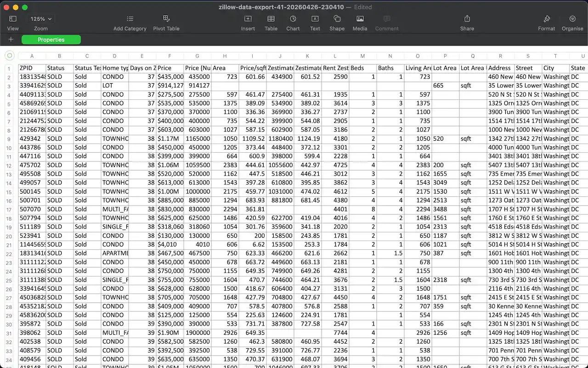Select the cell with ZPID 398062
This screenshot has width=588, height=368.
32,333
